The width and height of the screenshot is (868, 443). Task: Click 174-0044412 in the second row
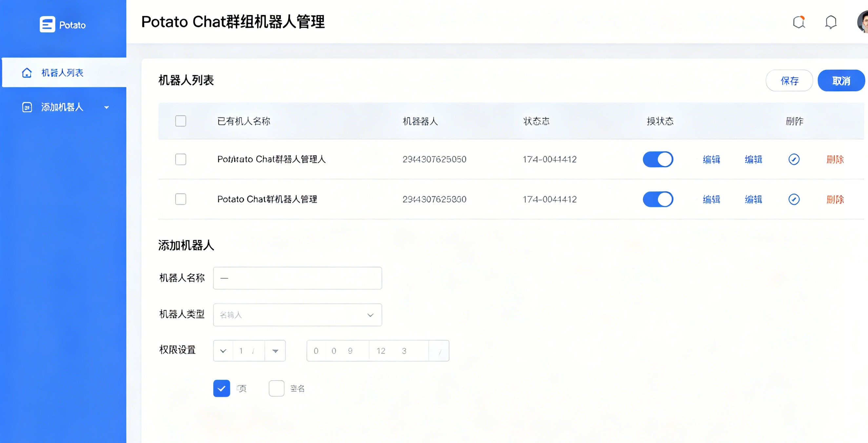click(x=550, y=200)
